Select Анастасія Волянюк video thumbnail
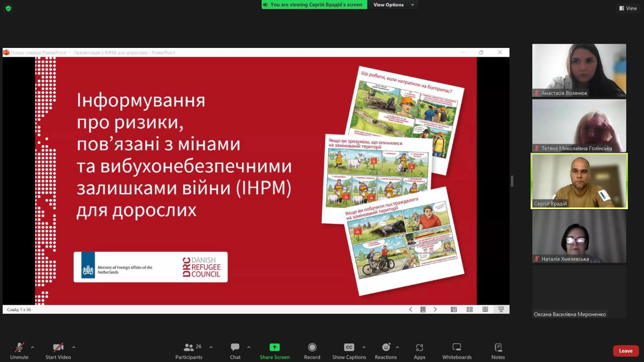This screenshot has width=644, height=362. [x=579, y=70]
